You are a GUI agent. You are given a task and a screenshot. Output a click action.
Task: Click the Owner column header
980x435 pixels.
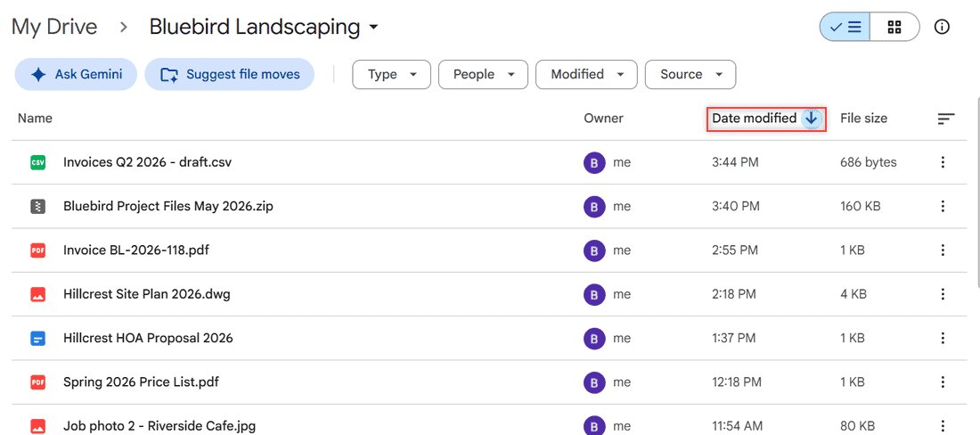pyautogui.click(x=604, y=119)
